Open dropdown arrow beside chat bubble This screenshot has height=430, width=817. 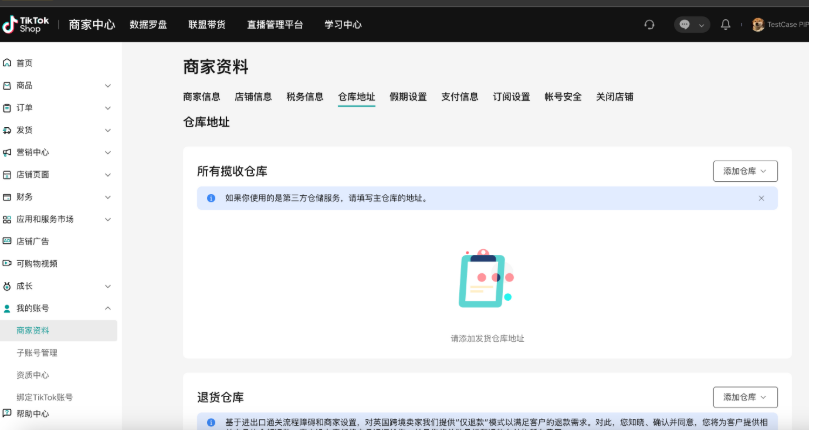click(701, 25)
